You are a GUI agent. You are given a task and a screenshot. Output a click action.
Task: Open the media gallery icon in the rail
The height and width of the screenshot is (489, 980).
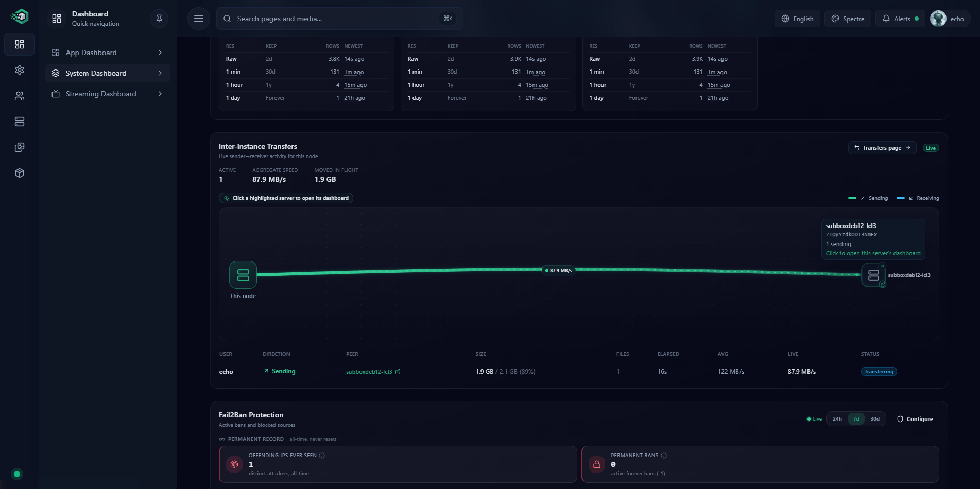20,147
